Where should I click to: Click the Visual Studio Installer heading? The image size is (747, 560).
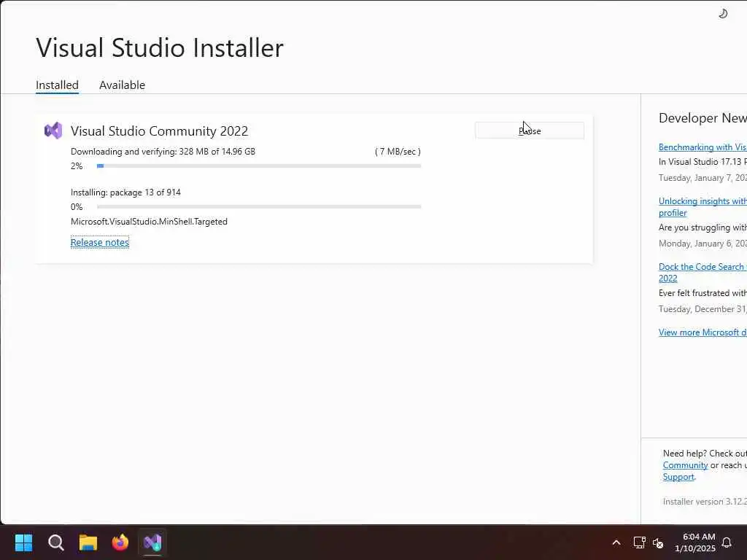tap(160, 47)
